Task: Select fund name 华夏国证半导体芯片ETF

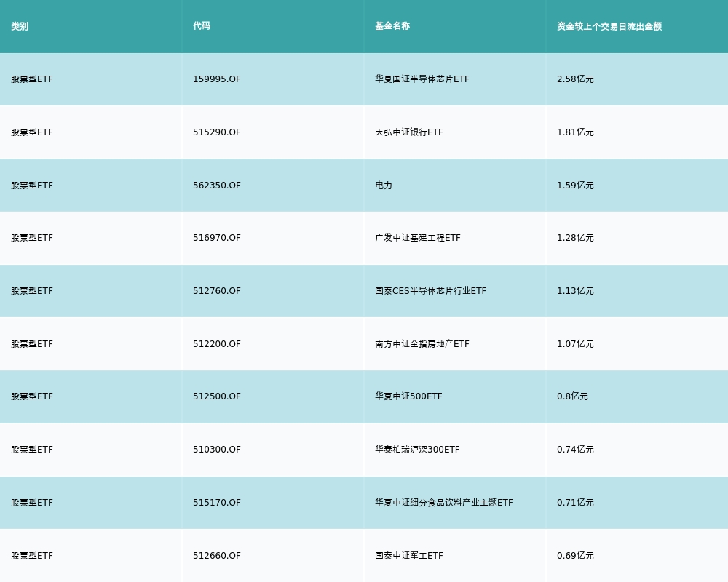Action: click(422, 79)
